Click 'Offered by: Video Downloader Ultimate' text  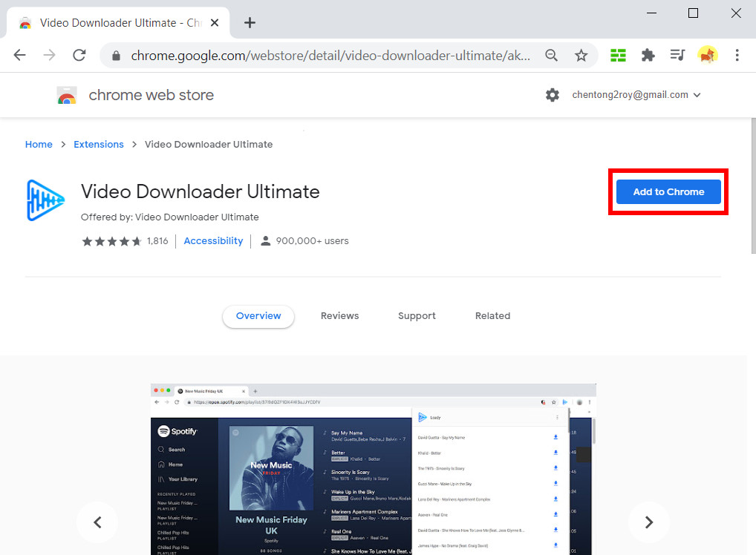pyautogui.click(x=170, y=217)
